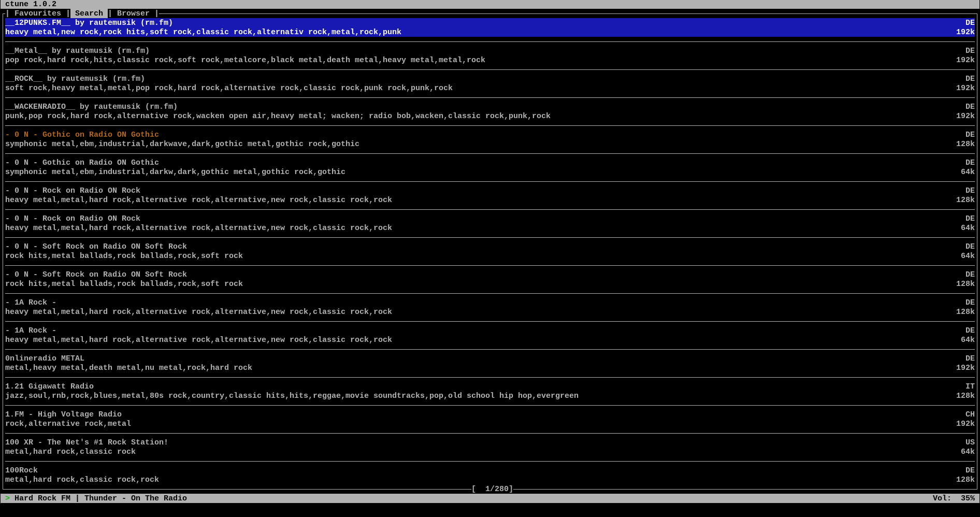Click the 1A Rock 64k station title
Image resolution: width=980 pixels, height=517 pixels.
pos(31,331)
